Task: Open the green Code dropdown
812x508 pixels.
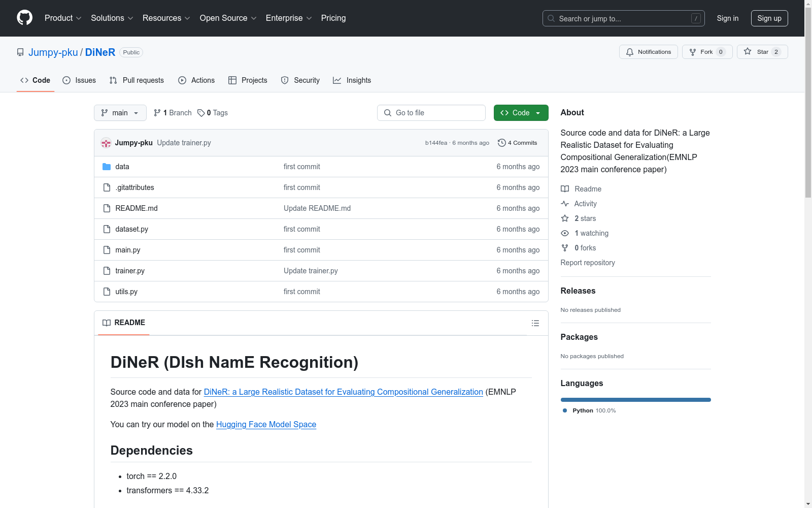Action: (521, 113)
